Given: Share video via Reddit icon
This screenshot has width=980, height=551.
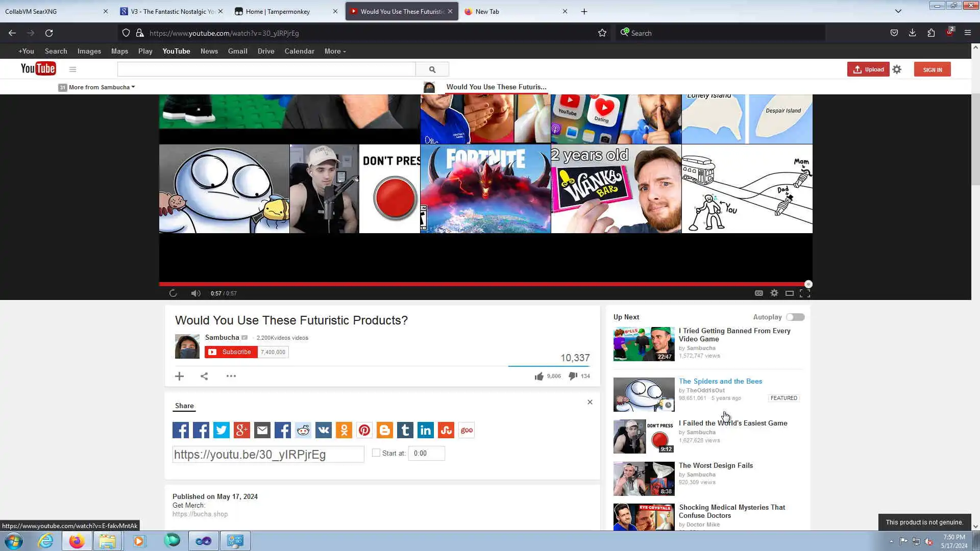Looking at the screenshot, I should (303, 430).
